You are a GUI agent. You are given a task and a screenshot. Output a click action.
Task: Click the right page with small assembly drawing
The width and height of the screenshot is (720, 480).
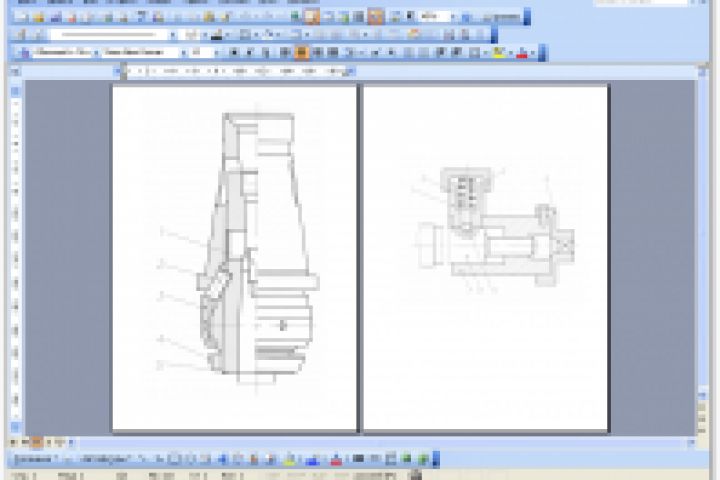[486, 257]
